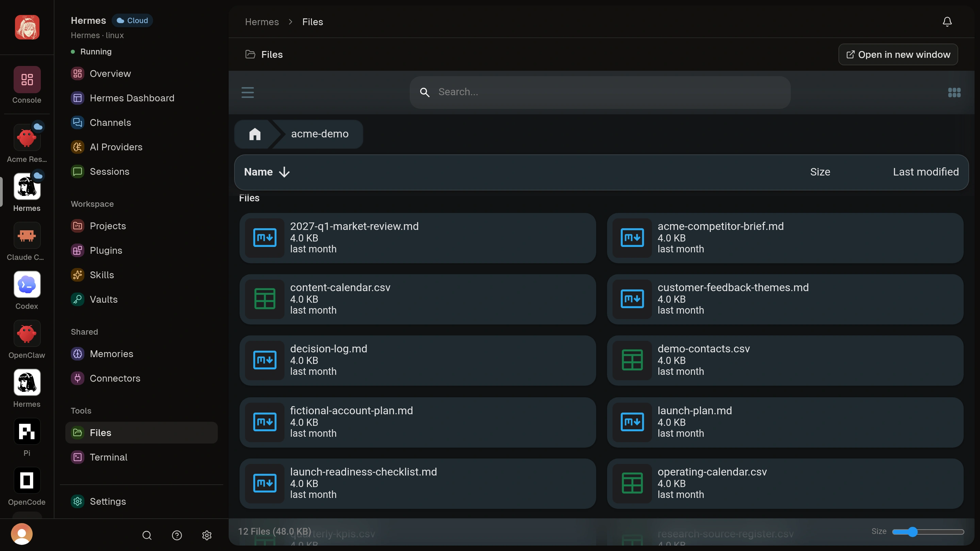
Task: Open the help question mark icon
Action: click(x=177, y=535)
